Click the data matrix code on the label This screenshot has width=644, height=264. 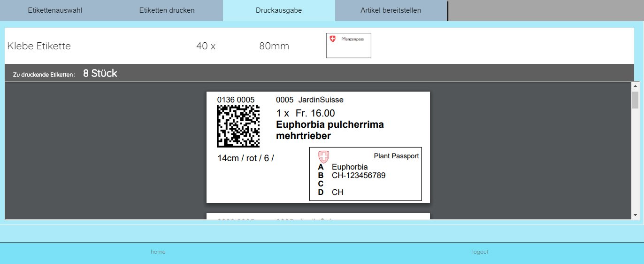238,126
